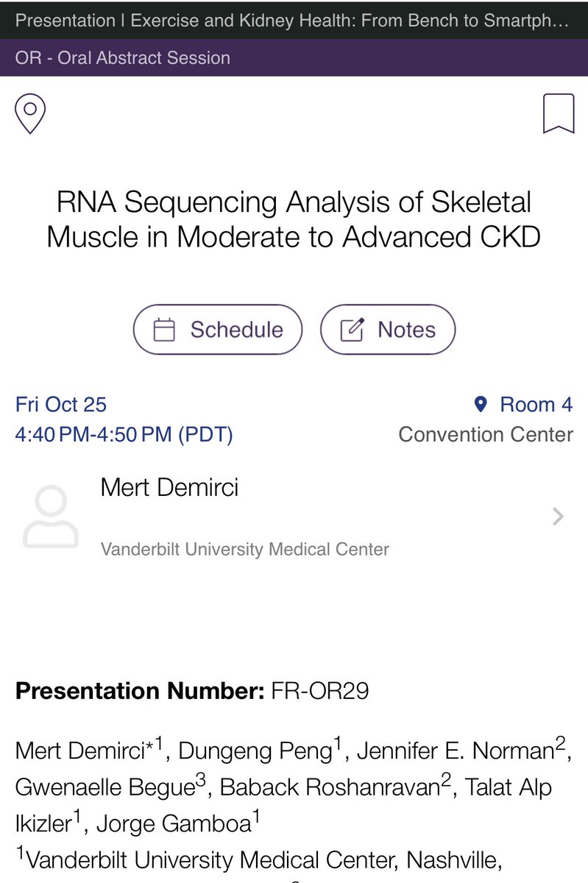Select speaker name Mert Demirci
The width and height of the screenshot is (588, 883).
tap(169, 487)
